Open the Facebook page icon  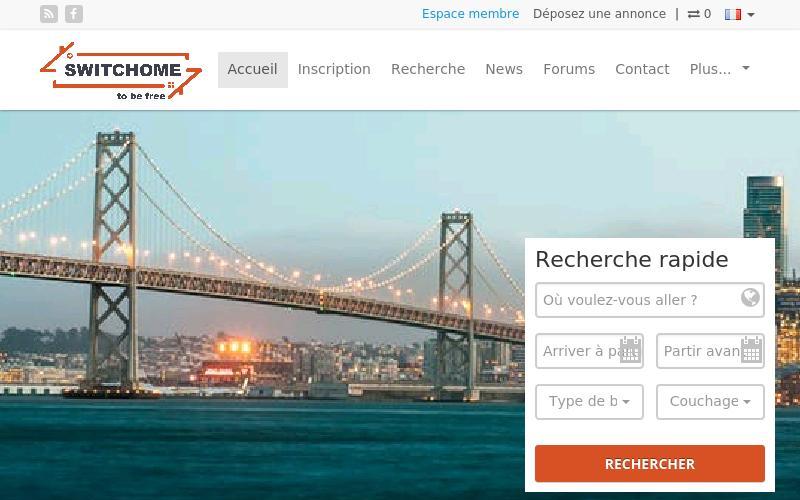coord(74,14)
